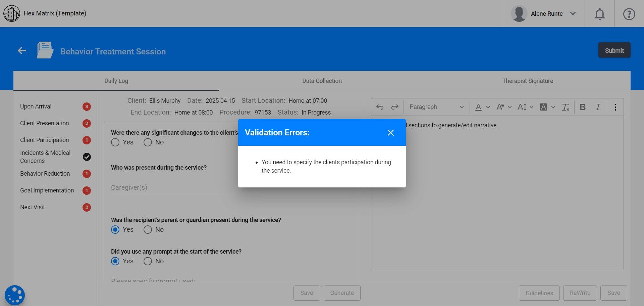
Task: Show more editor tools via three dots
Action: coord(615,107)
